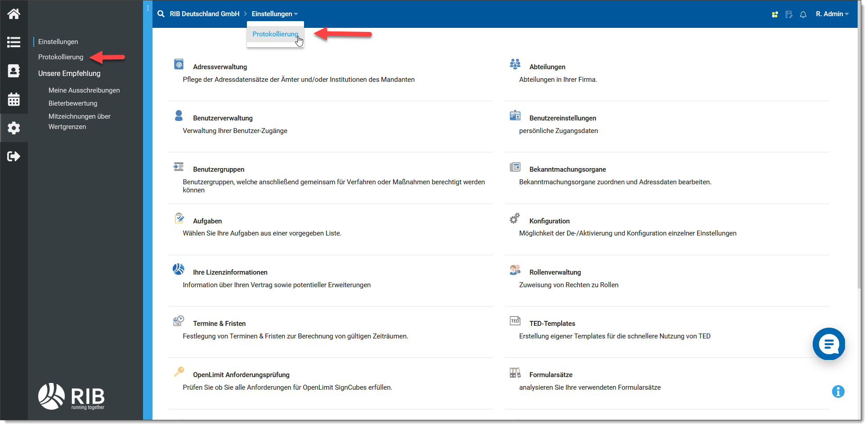Click the Abteilungen group icon

515,64
